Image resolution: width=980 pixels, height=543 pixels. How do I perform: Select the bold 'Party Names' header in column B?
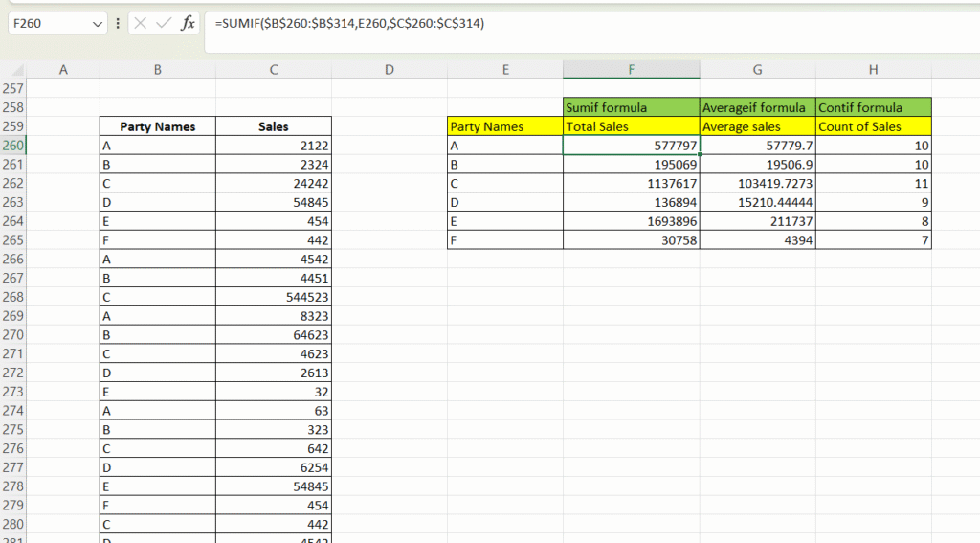tap(157, 126)
